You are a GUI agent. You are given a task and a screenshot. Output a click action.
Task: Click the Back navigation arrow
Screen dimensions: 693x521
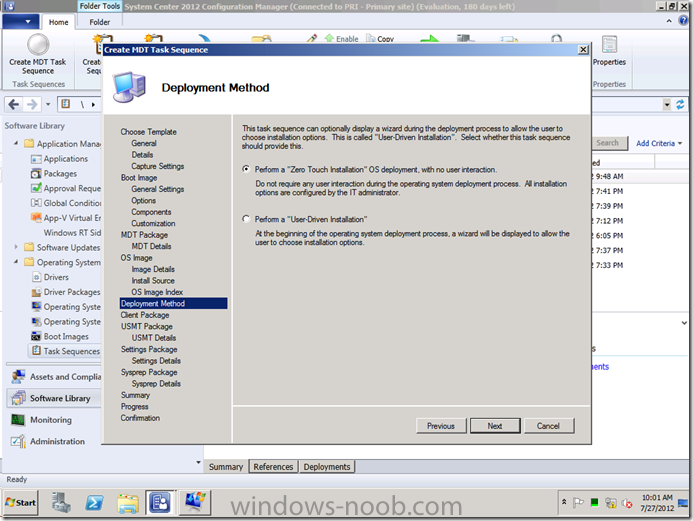14,104
